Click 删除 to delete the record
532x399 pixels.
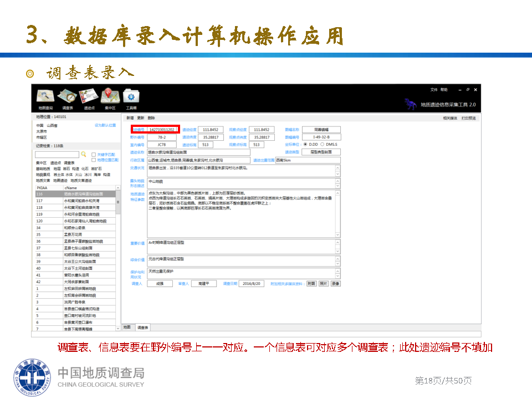click(151, 118)
